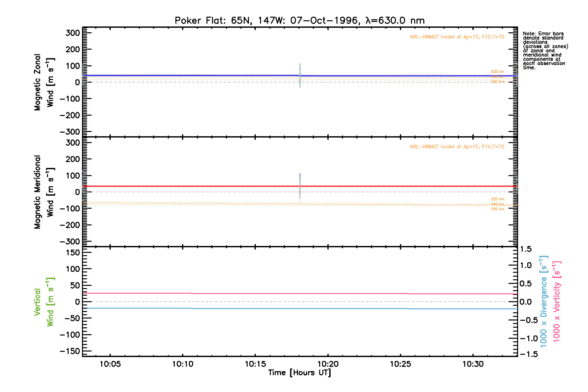This screenshot has width=588, height=392.
Task: Click the 10:05 time tick label
Action: [110, 364]
